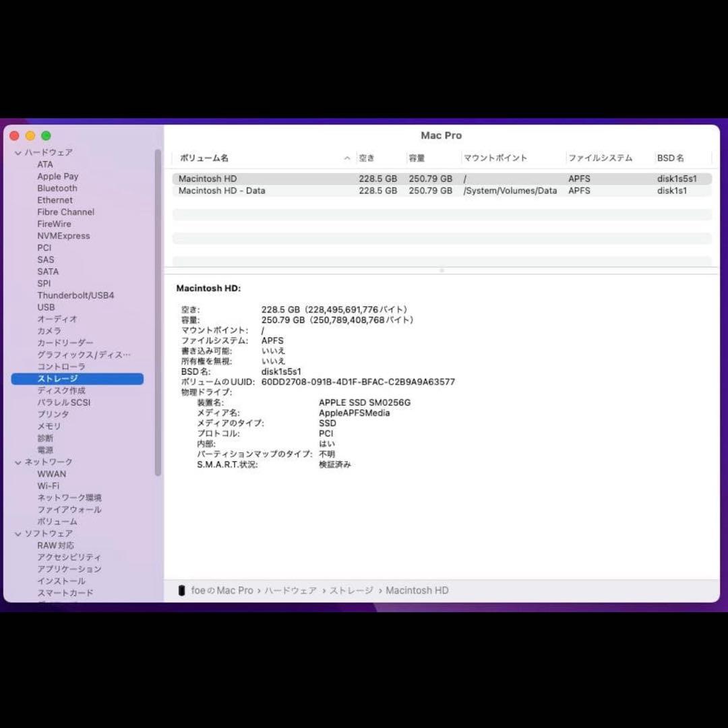The image size is (728, 728).
Task: Go to ストレージ in path bar
Action: click(x=351, y=590)
